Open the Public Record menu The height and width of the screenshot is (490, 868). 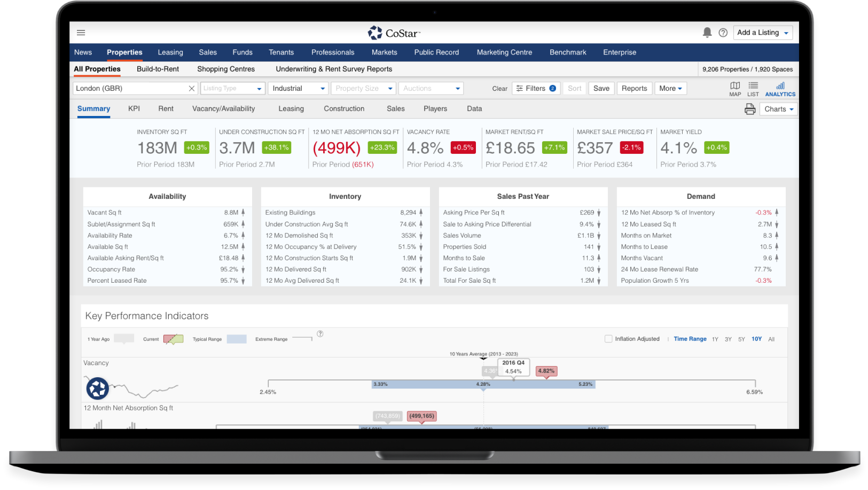click(436, 52)
